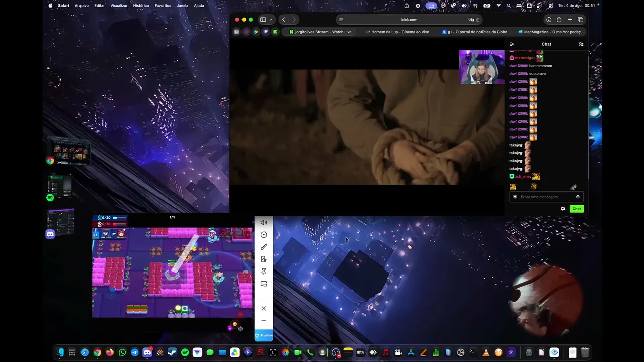Open the Ajuda menu

tap(199, 6)
